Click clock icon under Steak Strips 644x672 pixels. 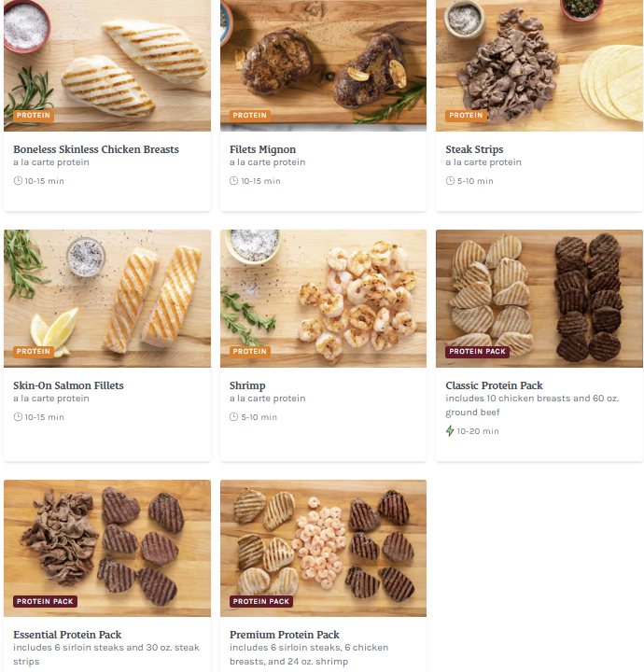pyautogui.click(x=450, y=181)
